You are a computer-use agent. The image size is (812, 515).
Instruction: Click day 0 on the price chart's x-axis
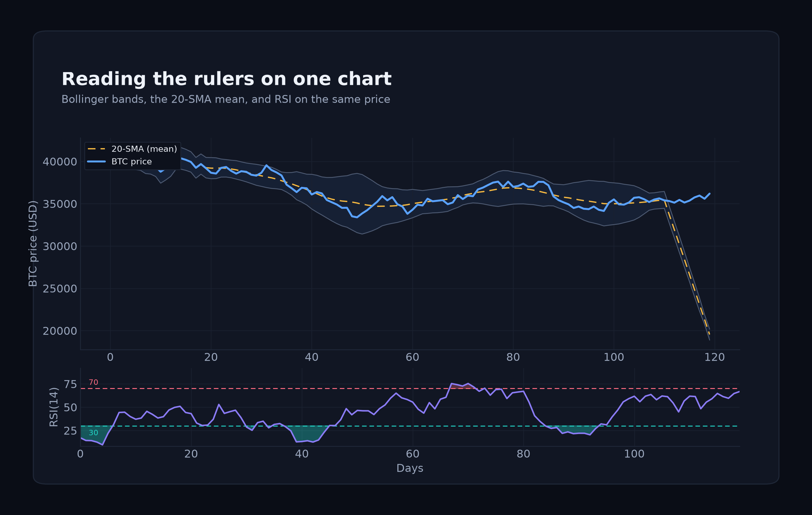click(x=110, y=357)
